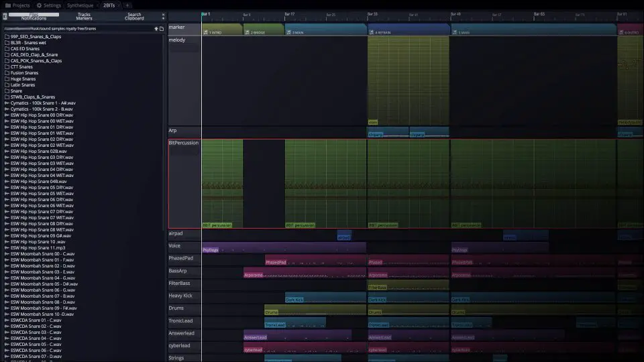Open the STWB_Claps_&_Snares folder

[x=32, y=97]
